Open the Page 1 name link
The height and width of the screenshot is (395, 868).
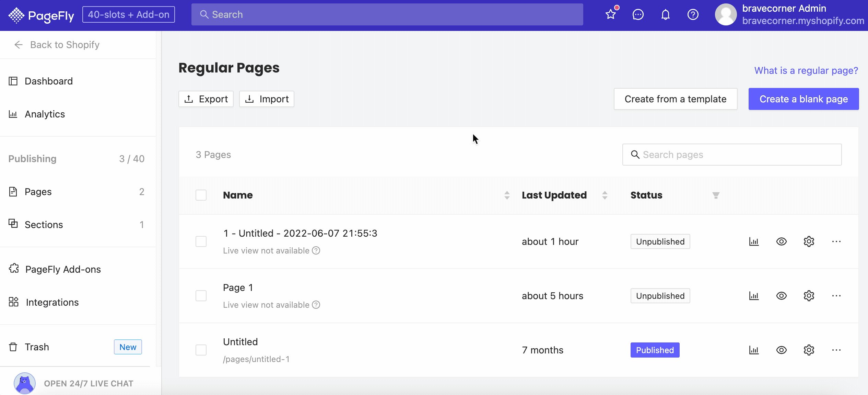[x=238, y=287]
